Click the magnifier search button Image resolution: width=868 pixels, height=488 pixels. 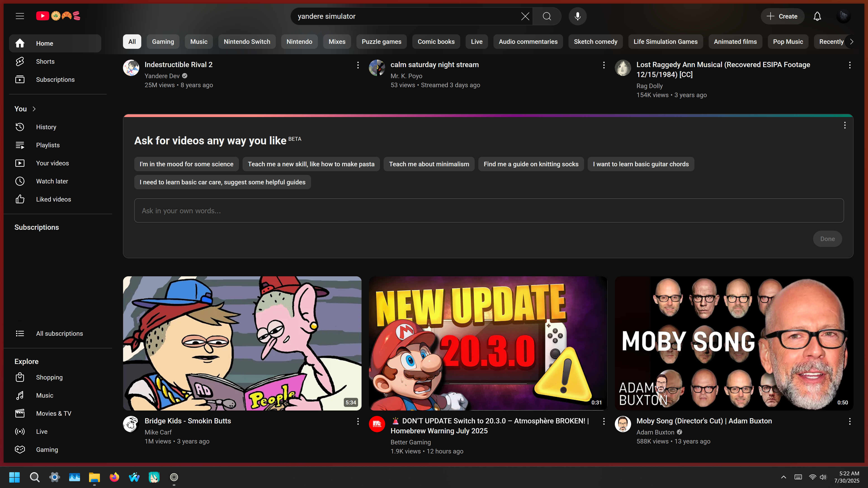[547, 16]
